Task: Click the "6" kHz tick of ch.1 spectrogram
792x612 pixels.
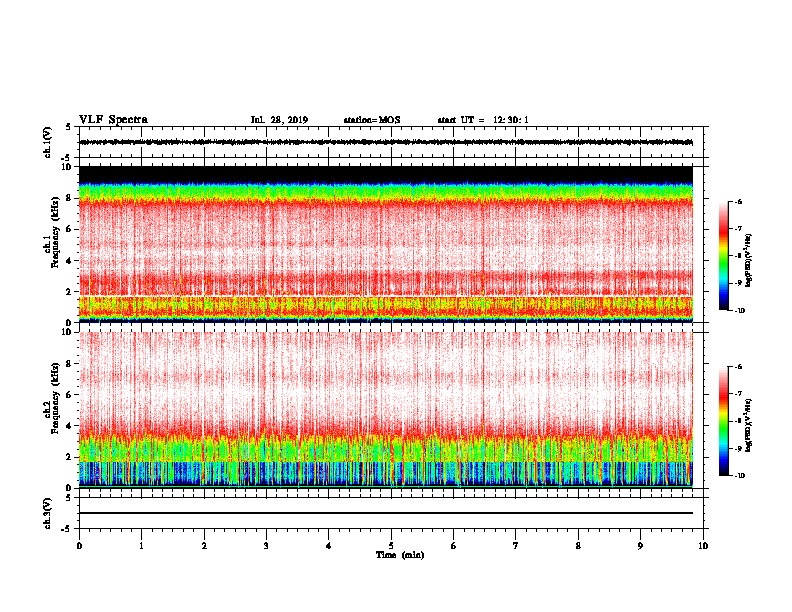Action: pos(70,229)
